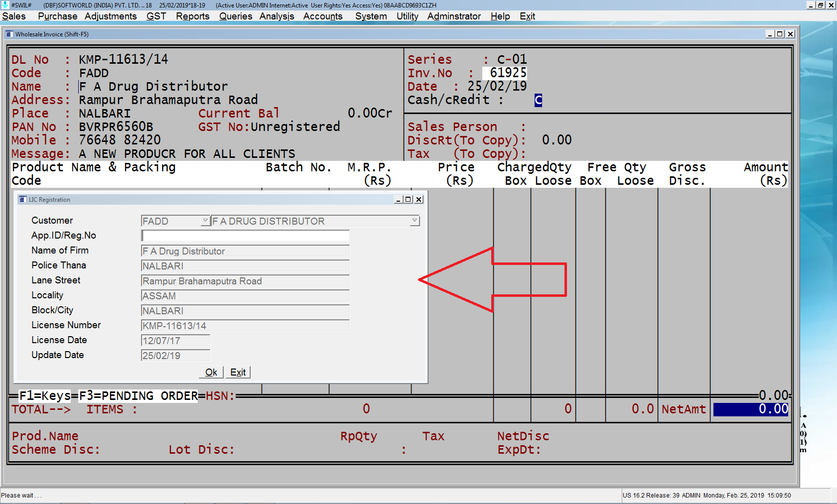Click the Block/City field
The image size is (837, 504).
[x=246, y=311]
